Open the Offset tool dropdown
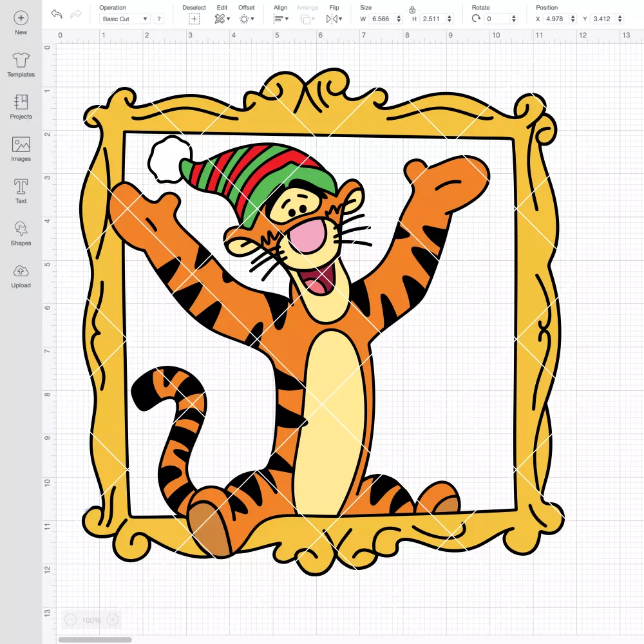The width and height of the screenshot is (644, 644). click(247, 19)
